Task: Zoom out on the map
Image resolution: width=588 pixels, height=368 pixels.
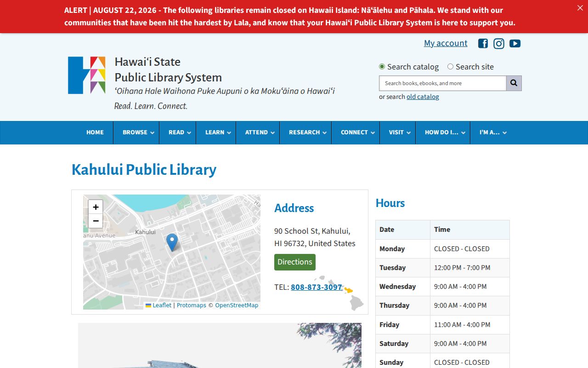Action: [96, 221]
